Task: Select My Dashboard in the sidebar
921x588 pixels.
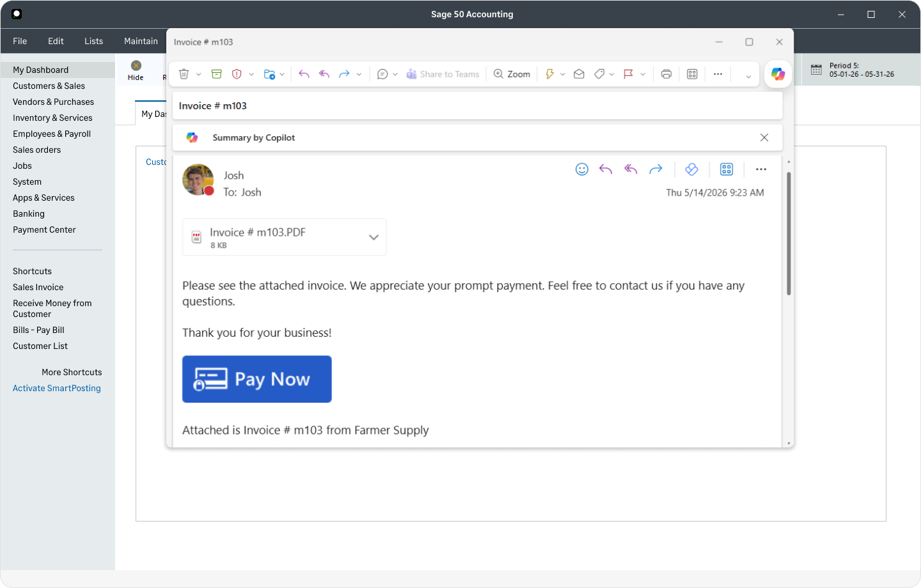Action: pyautogui.click(x=58, y=70)
